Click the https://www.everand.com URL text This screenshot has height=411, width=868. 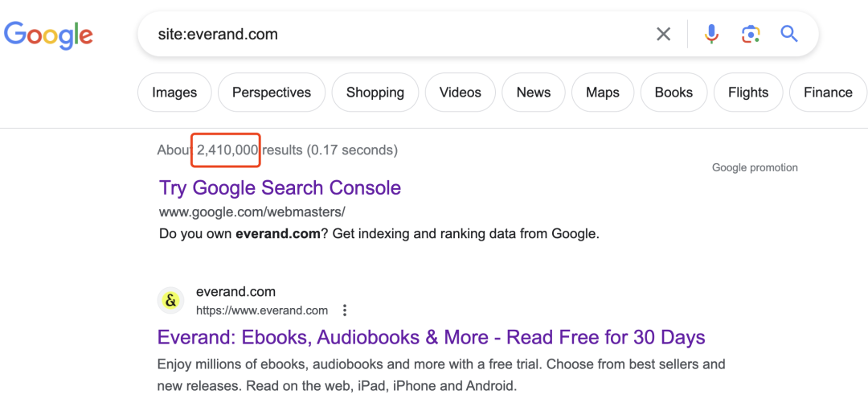(x=262, y=310)
